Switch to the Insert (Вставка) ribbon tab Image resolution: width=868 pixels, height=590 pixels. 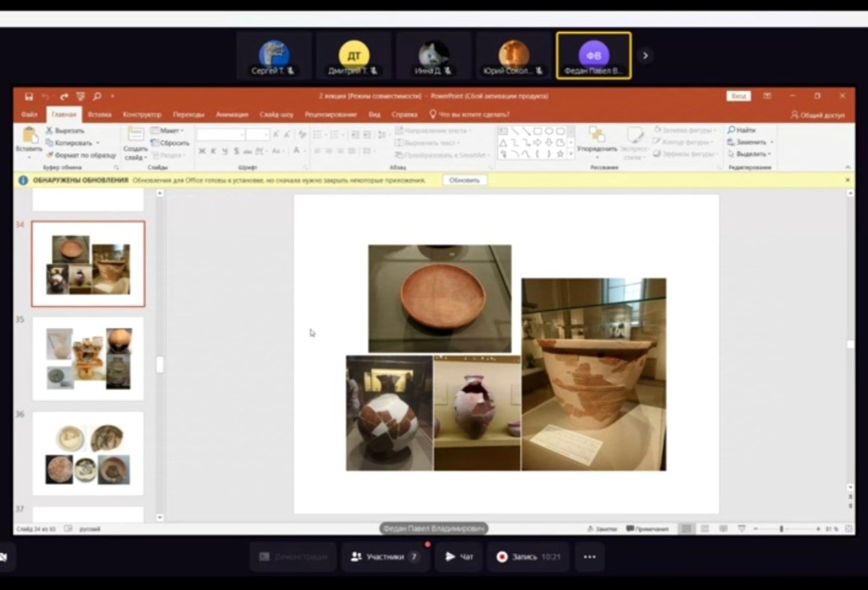click(x=100, y=115)
